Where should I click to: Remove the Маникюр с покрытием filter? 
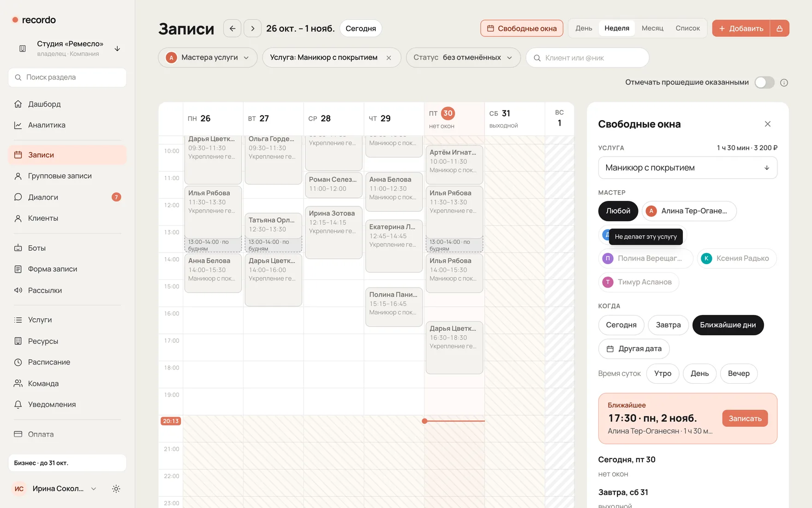(389, 58)
